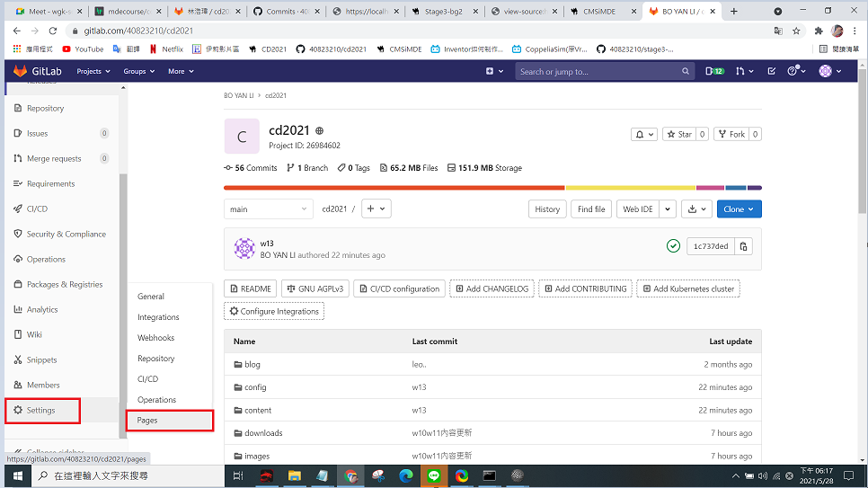The width and height of the screenshot is (868, 488).
Task: Select Operations in Settings submenu
Action: (x=156, y=400)
